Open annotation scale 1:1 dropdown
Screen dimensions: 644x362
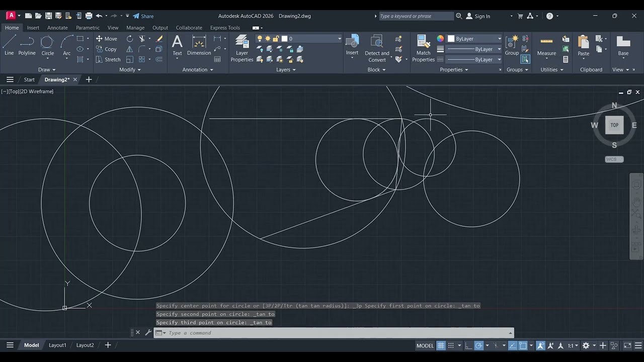pos(573,345)
